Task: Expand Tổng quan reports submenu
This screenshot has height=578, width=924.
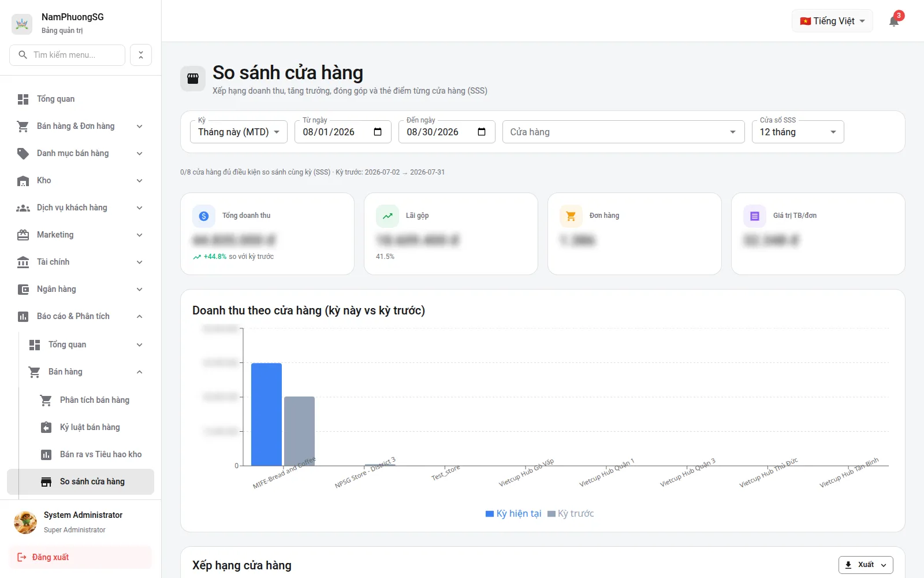Action: click(87, 344)
